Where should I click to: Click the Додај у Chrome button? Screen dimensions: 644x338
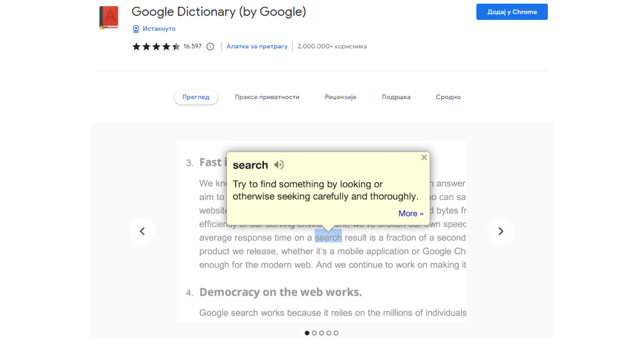[x=512, y=12]
